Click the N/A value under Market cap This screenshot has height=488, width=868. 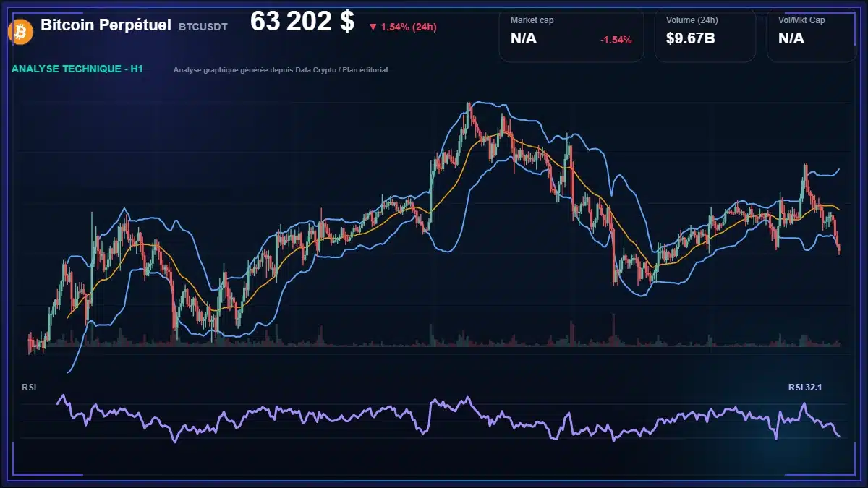[524, 38]
